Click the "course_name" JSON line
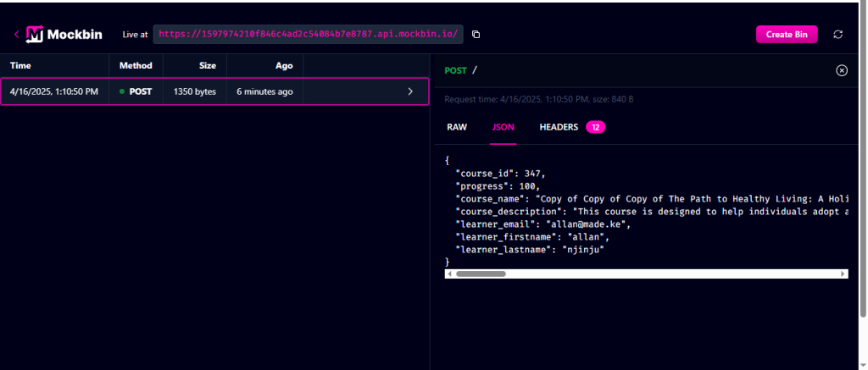Image resolution: width=868 pixels, height=370 pixels. (652, 199)
